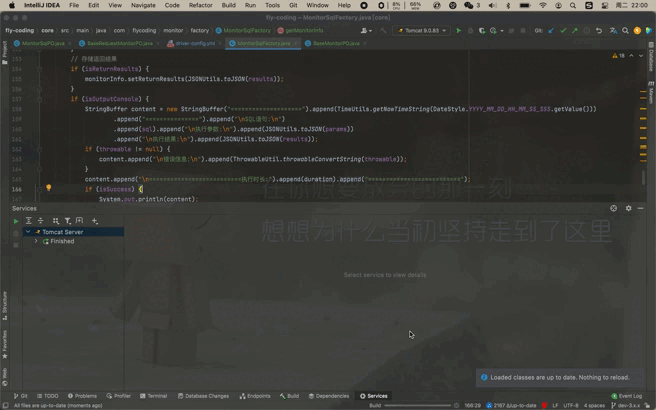The height and width of the screenshot is (410, 656).
Task: Toggle the Database tool window stripe
Action: (651, 57)
